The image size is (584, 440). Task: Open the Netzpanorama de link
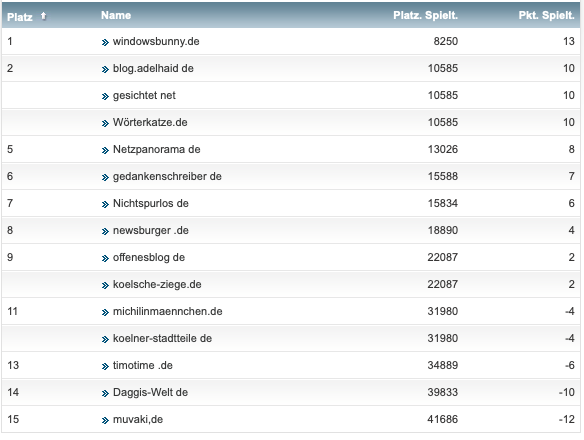(x=156, y=149)
